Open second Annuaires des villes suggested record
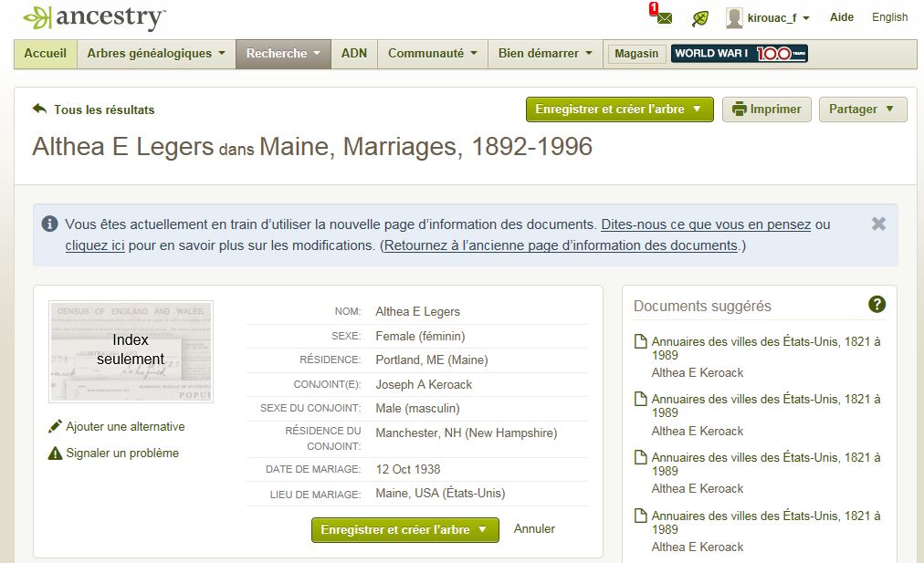This screenshot has height=563, width=924. [765, 406]
